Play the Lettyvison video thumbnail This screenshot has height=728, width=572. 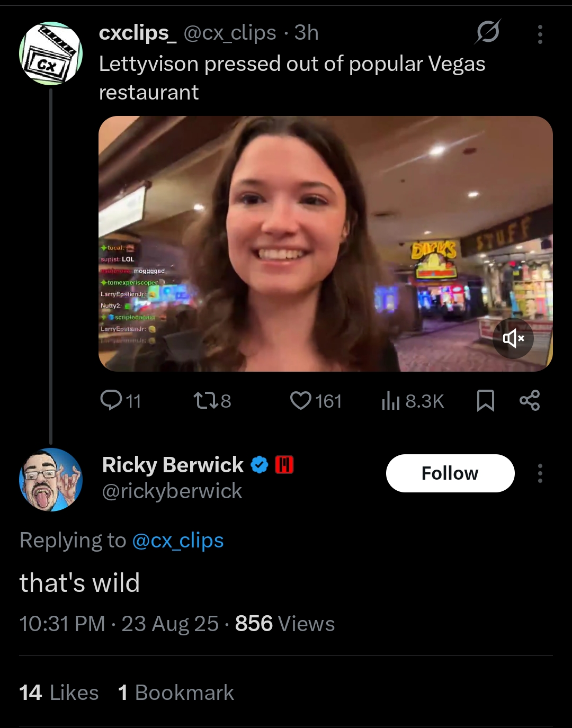click(325, 244)
